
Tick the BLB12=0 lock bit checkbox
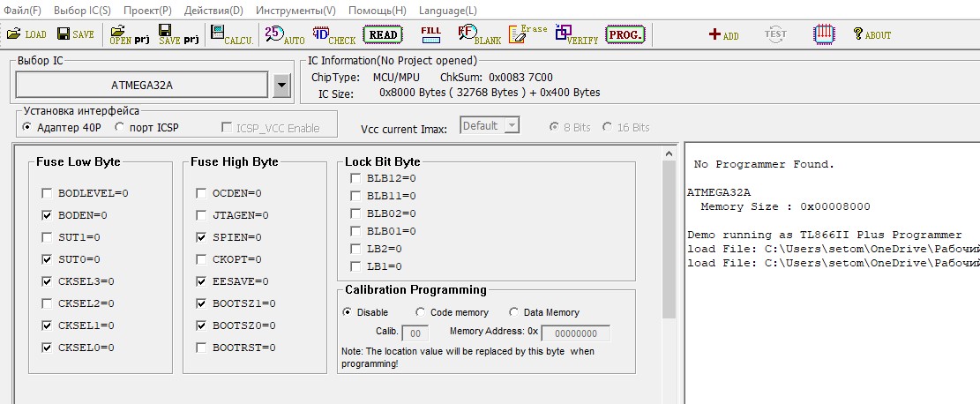pyautogui.click(x=355, y=178)
